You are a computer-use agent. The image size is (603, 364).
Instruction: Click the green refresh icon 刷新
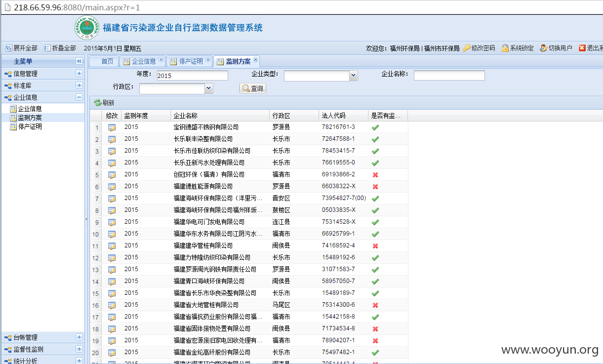[98, 103]
